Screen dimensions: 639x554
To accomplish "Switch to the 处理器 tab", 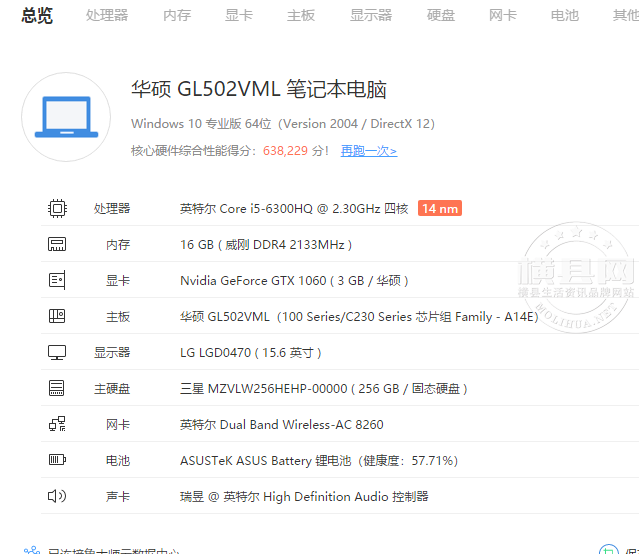I will (107, 15).
